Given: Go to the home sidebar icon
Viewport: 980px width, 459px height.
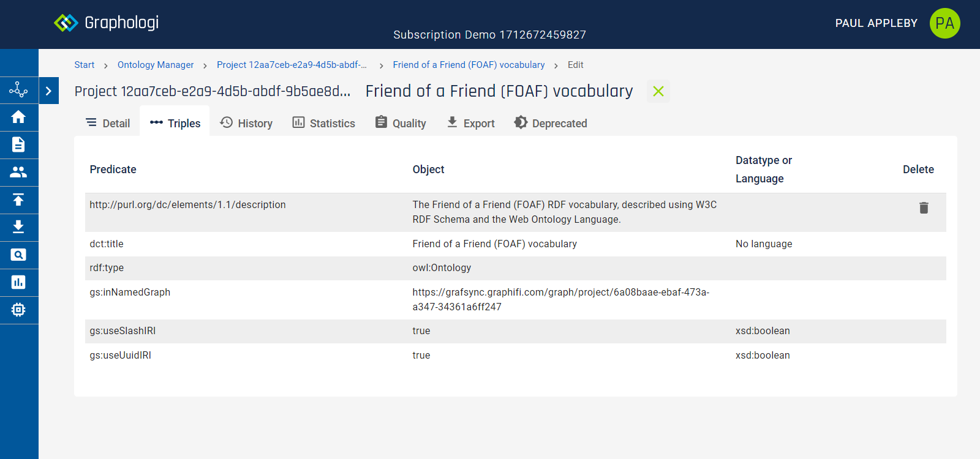Looking at the screenshot, I should (18, 117).
